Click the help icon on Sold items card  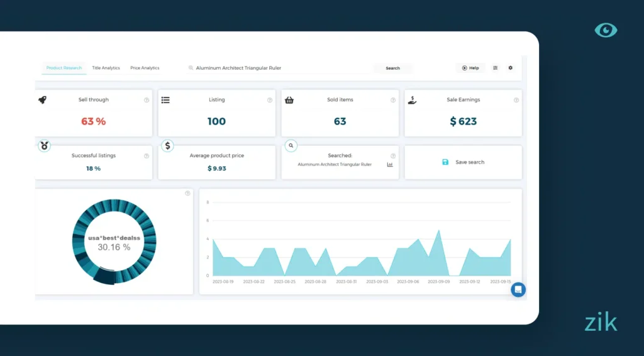[393, 100]
